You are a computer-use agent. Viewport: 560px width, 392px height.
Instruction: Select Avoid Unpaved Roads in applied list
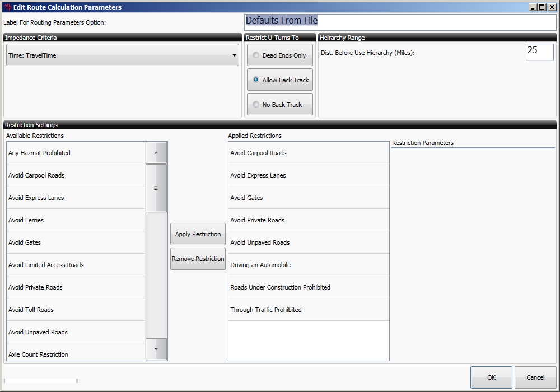[309, 242]
